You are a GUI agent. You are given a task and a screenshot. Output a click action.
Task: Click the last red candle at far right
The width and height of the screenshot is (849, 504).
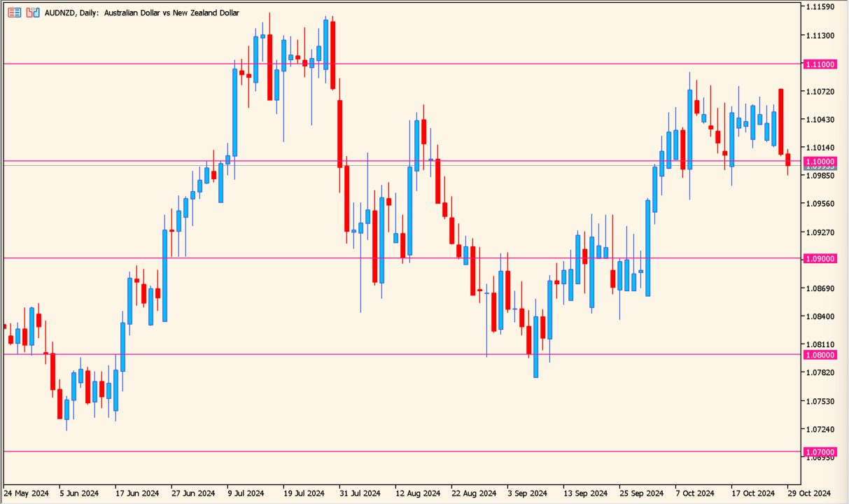pyautogui.click(x=787, y=160)
